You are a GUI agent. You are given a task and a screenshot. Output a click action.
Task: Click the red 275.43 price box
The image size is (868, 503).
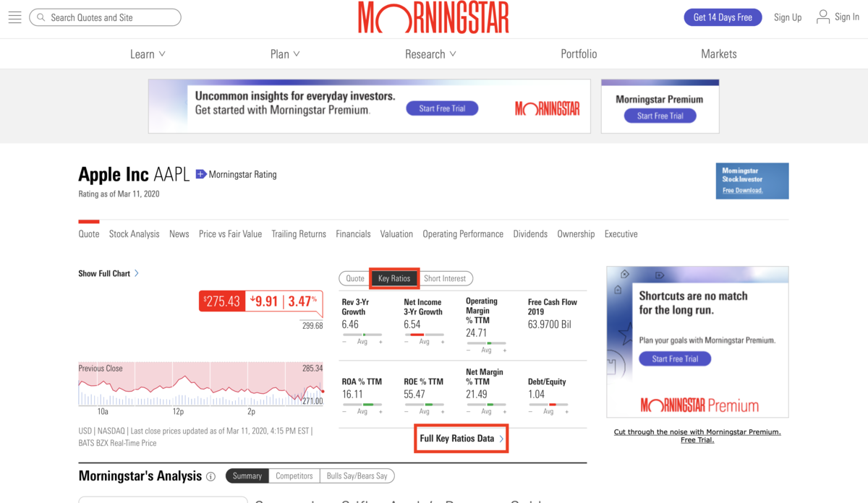click(x=222, y=301)
